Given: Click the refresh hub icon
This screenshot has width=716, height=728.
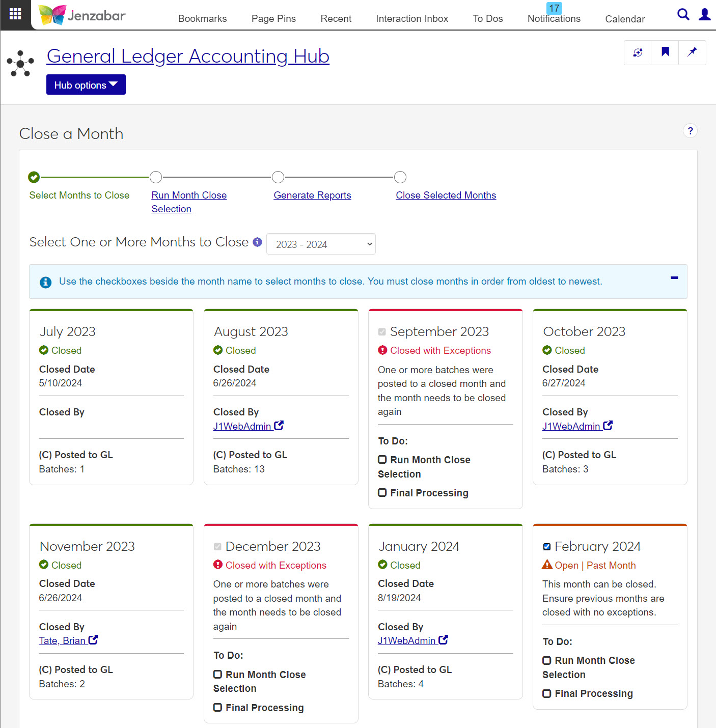Looking at the screenshot, I should pyautogui.click(x=638, y=52).
